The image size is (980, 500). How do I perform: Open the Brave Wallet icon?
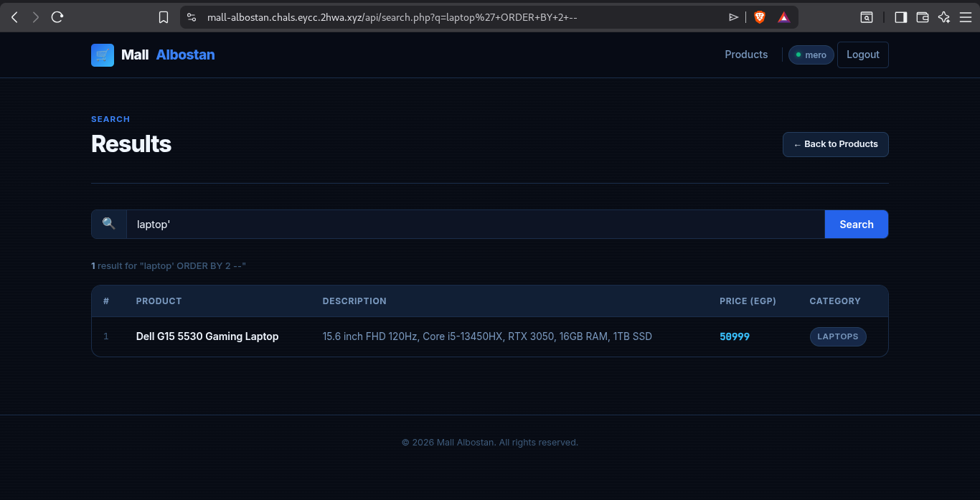point(923,17)
